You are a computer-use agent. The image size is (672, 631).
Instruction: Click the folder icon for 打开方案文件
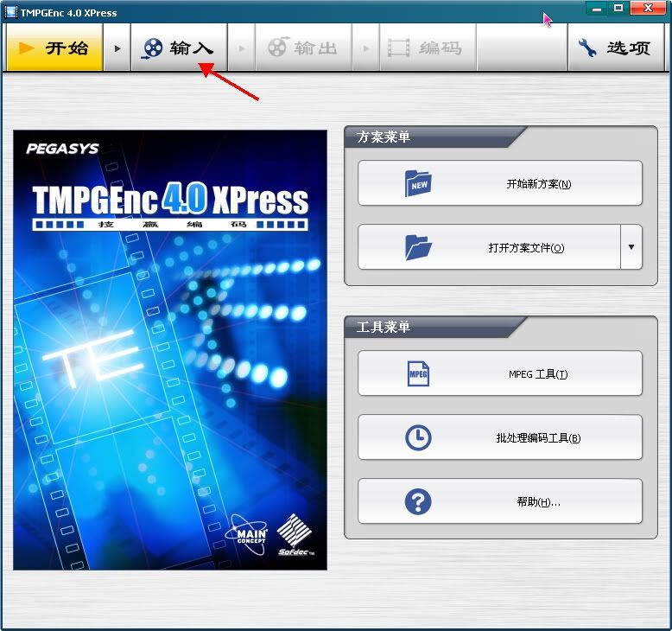418,247
